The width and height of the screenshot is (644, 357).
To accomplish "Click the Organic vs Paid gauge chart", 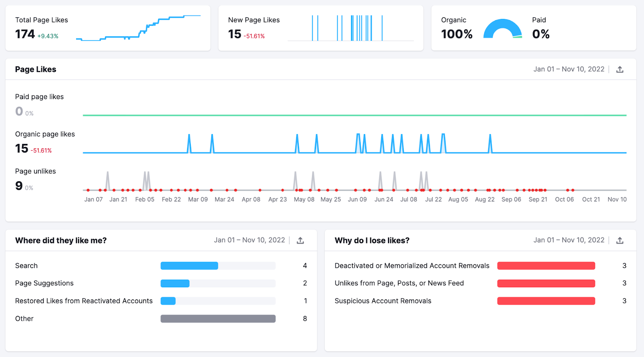I will click(x=503, y=29).
